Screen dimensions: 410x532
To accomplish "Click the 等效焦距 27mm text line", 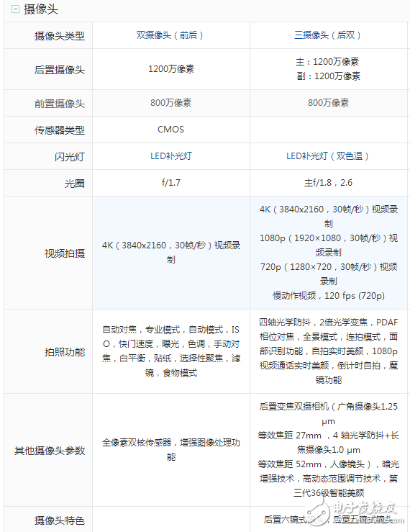I will (x=290, y=436).
